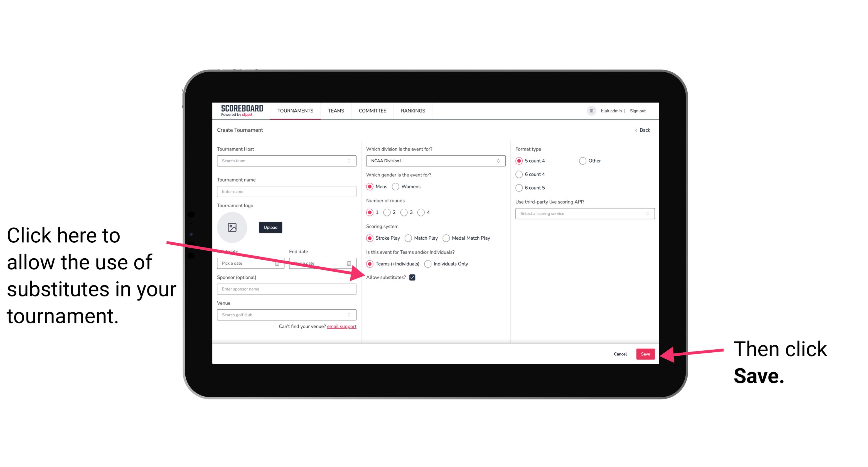Expand the Which division dropdown
Image resolution: width=868 pixels, height=467 pixels.
point(435,161)
